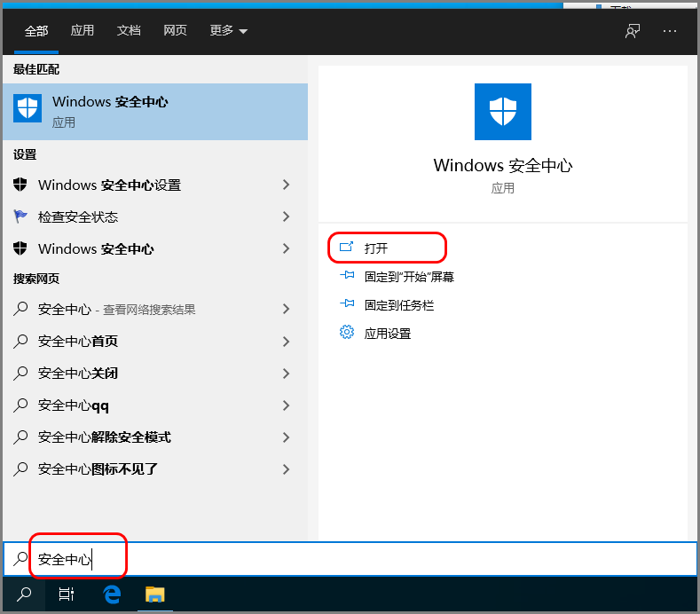Open the feedback icon in the search header
Viewport: 700px width, 614px height.
[633, 31]
